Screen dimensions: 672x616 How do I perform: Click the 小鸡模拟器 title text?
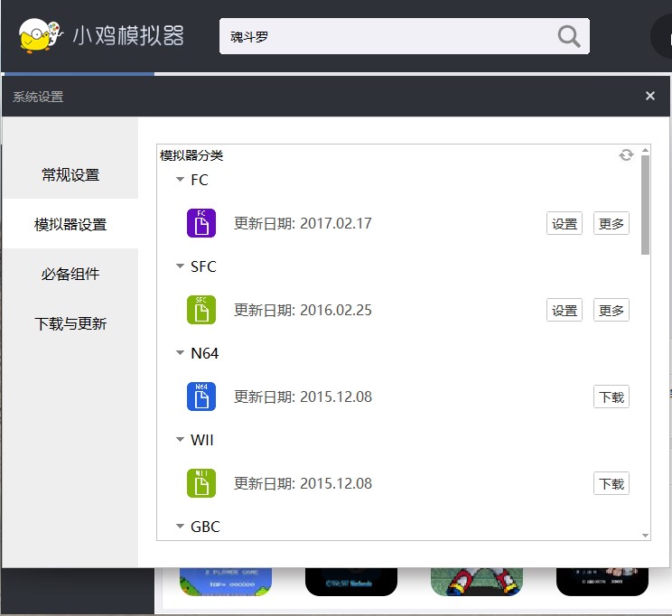click(128, 35)
